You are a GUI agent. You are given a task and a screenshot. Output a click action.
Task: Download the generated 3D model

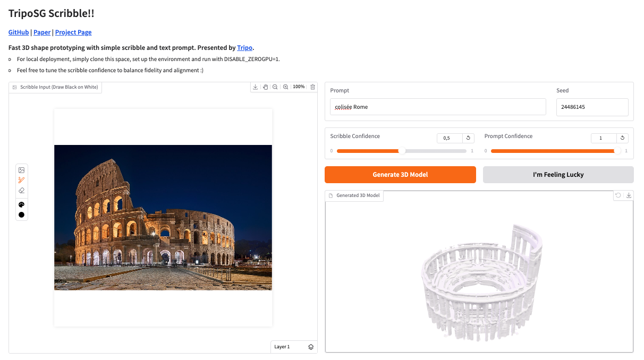coord(629,195)
